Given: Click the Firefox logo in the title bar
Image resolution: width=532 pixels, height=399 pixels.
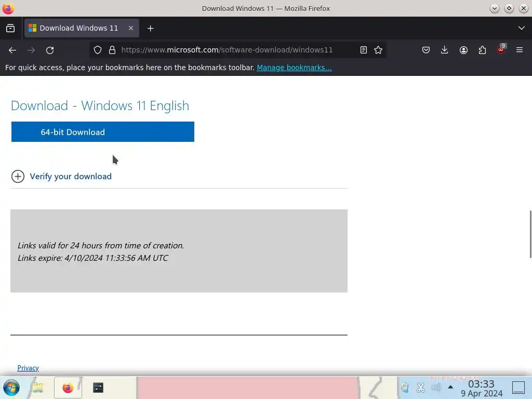Looking at the screenshot, I should [8, 8].
